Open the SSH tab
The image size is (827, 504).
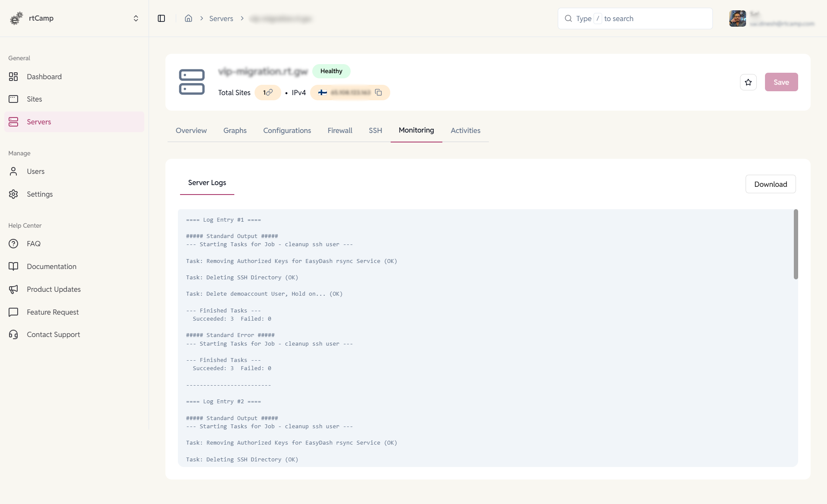click(x=375, y=130)
